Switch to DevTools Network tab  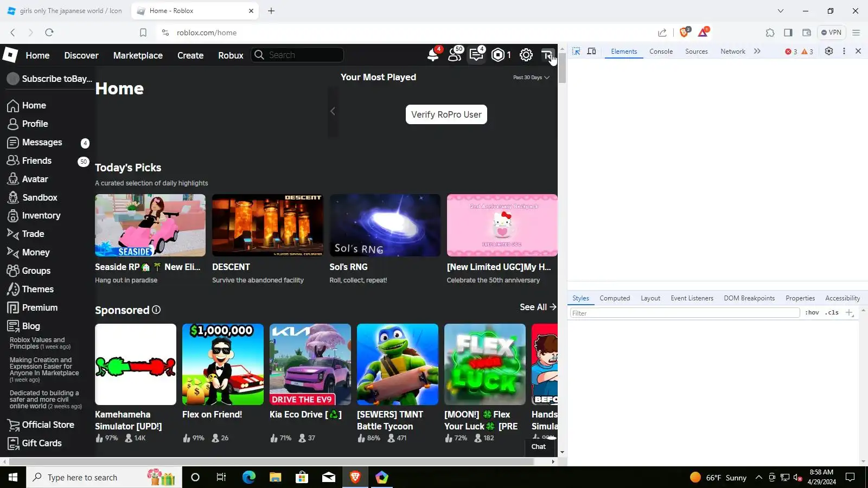[733, 52]
